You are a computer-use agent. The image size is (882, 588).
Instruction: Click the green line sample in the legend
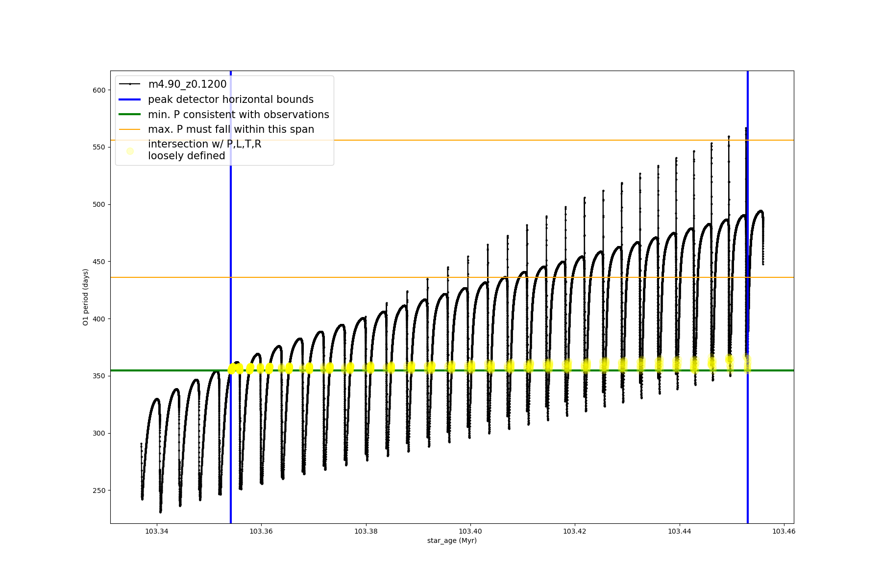[130, 115]
